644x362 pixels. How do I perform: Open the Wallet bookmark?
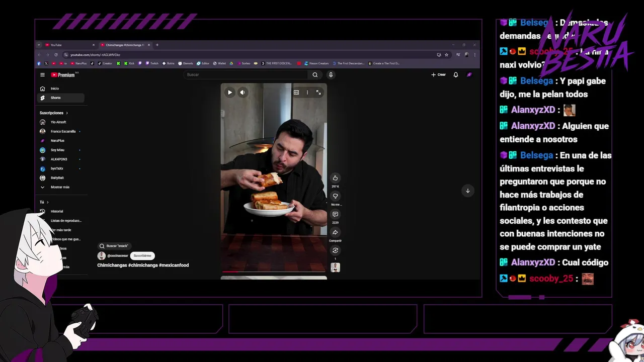[219, 63]
